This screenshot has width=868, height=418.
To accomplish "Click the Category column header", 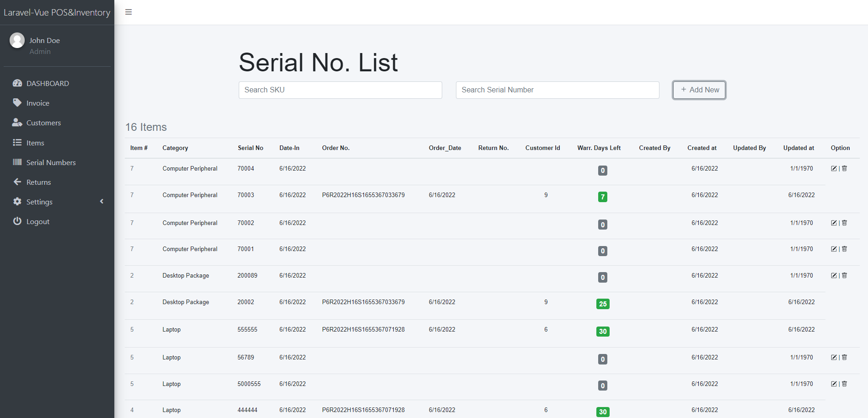I will tap(175, 148).
